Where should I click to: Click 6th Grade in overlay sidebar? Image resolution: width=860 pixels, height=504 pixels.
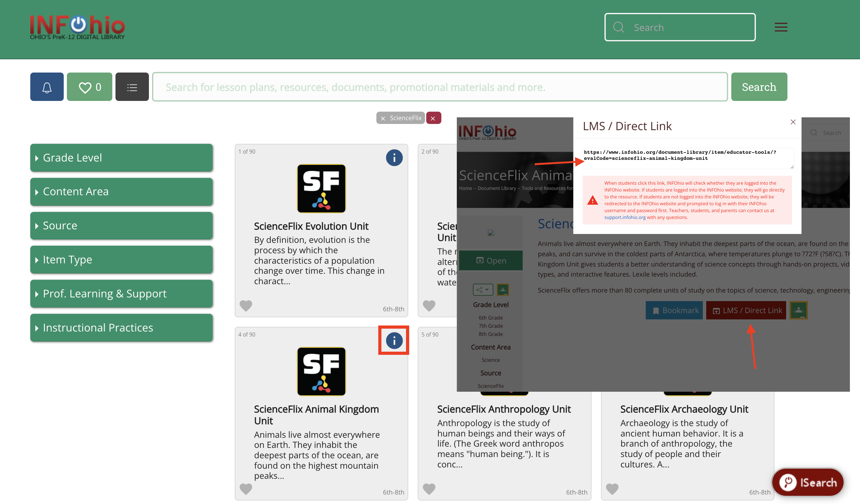[490, 318]
